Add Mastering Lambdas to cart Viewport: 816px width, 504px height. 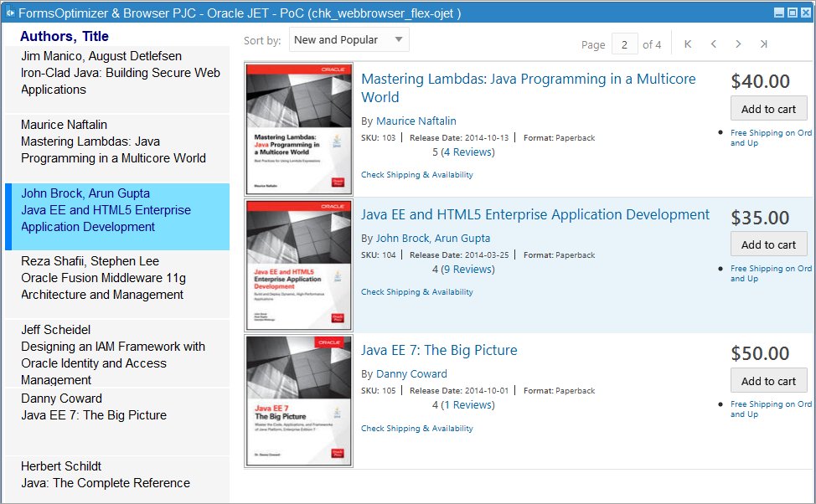(768, 109)
